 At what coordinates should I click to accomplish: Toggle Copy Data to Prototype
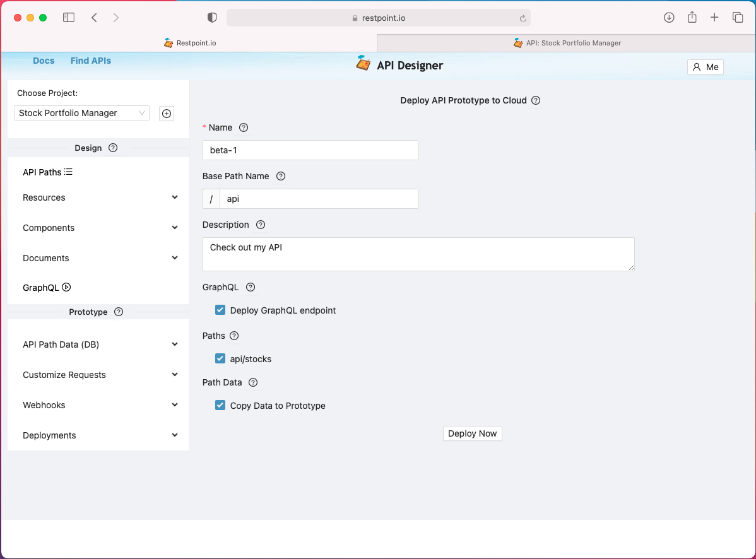220,405
